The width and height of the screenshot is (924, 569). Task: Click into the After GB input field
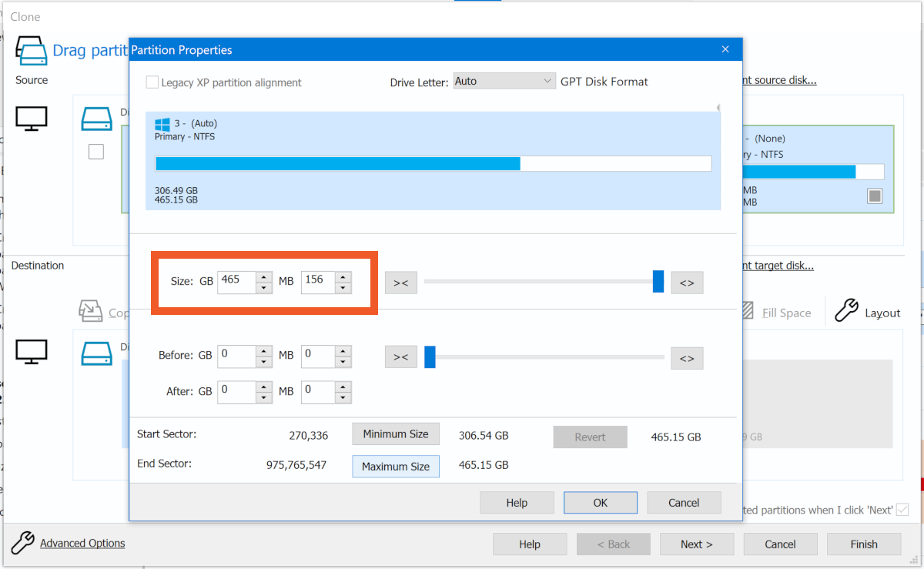point(236,391)
